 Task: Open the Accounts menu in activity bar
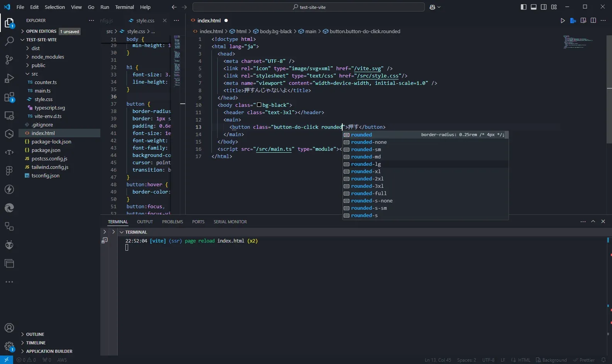[x=9, y=328]
